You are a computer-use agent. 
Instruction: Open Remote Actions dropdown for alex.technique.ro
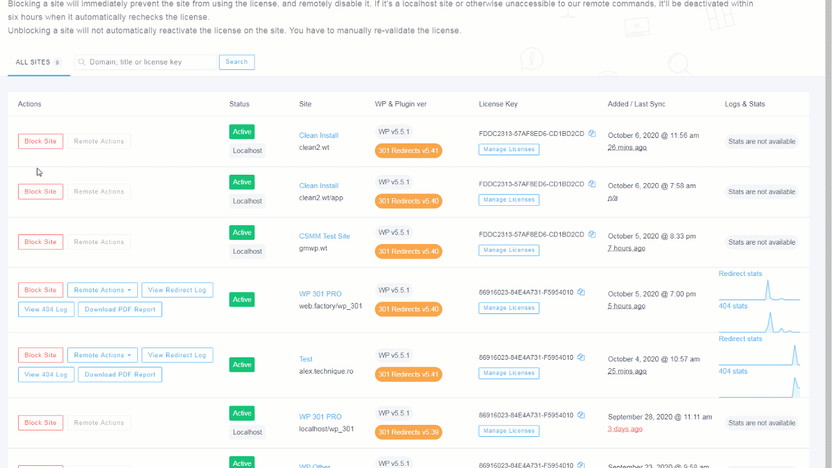102,355
